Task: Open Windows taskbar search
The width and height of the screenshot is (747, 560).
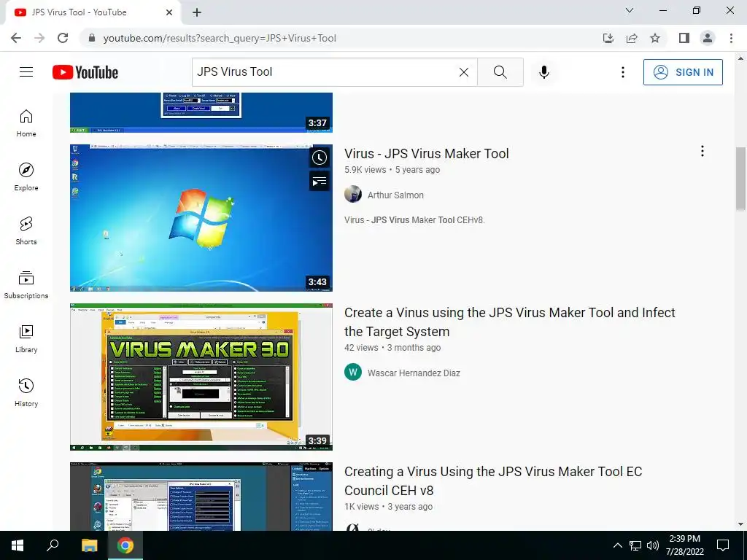Action: coord(53,545)
